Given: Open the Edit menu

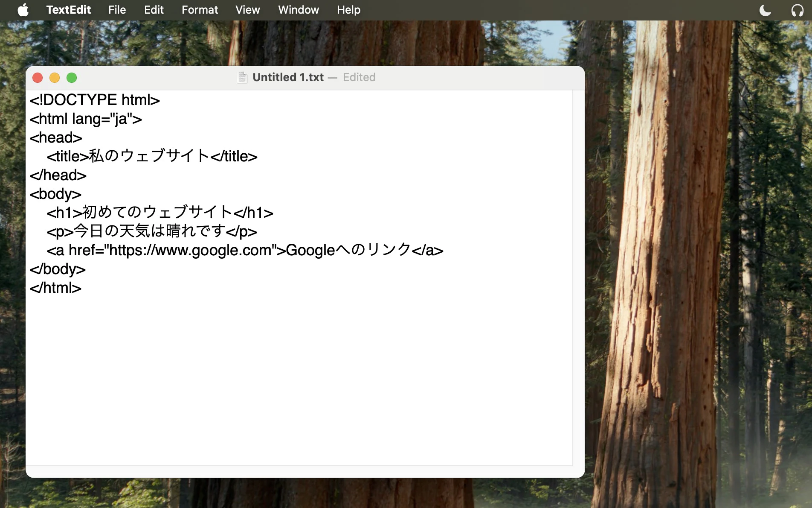Looking at the screenshot, I should pyautogui.click(x=154, y=10).
